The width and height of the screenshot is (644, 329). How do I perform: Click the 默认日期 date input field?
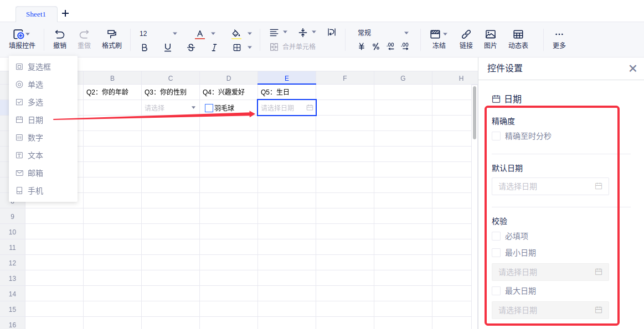[550, 186]
